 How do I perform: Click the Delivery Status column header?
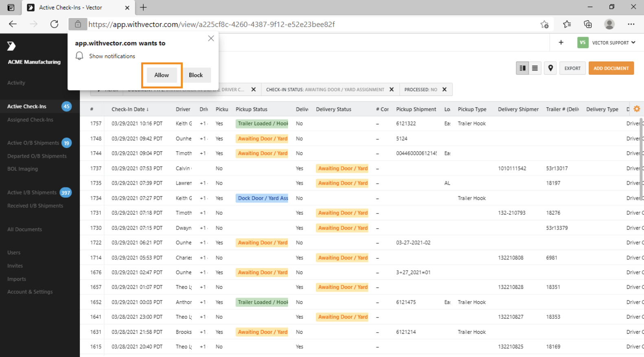[x=333, y=109]
